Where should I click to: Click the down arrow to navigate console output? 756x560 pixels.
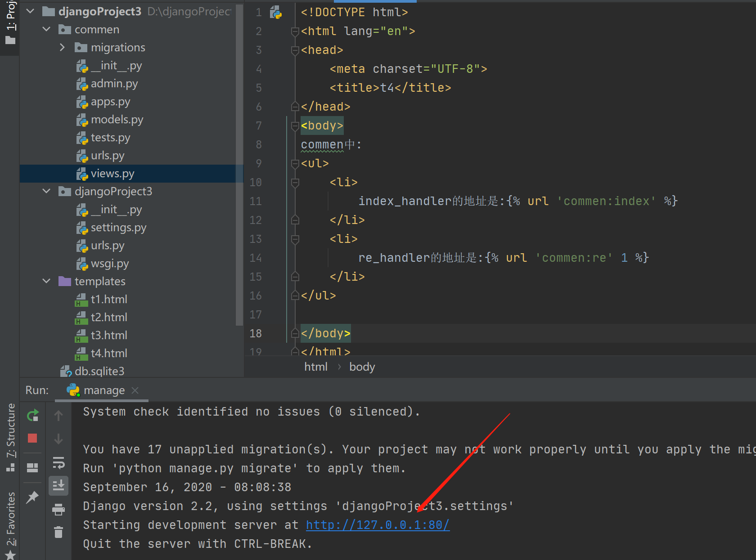click(x=58, y=439)
